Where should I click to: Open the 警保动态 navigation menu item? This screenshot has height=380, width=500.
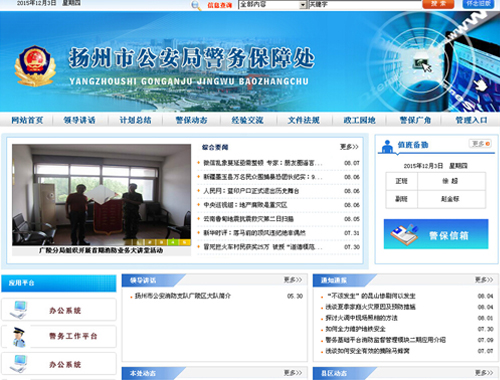191,120
